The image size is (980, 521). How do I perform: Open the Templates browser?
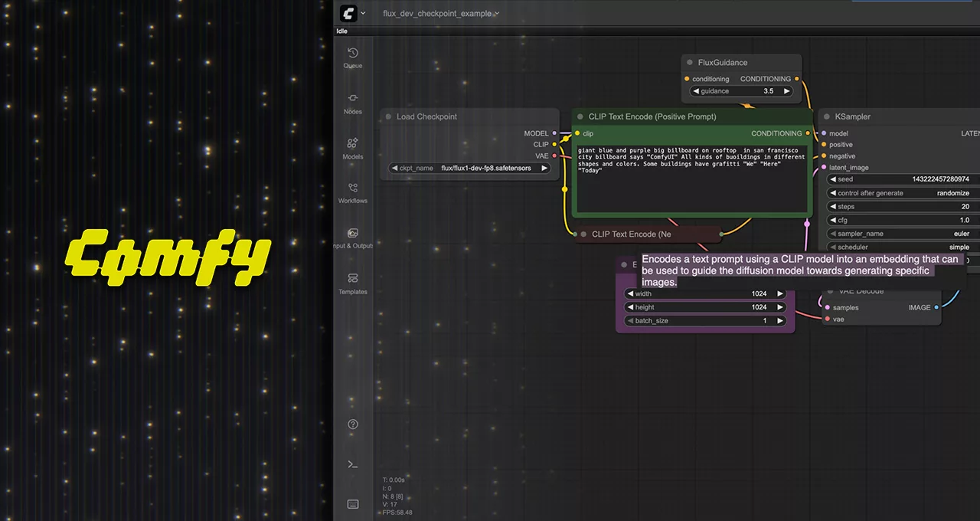pos(352,283)
